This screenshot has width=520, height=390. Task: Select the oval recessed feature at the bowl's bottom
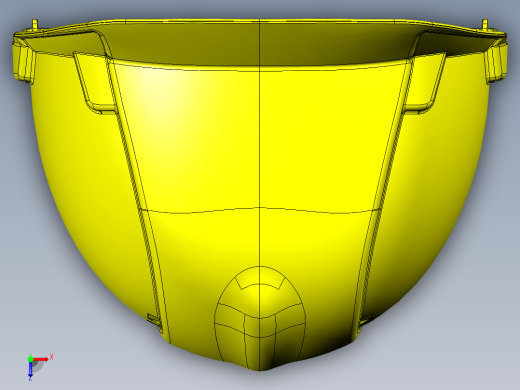point(260,318)
